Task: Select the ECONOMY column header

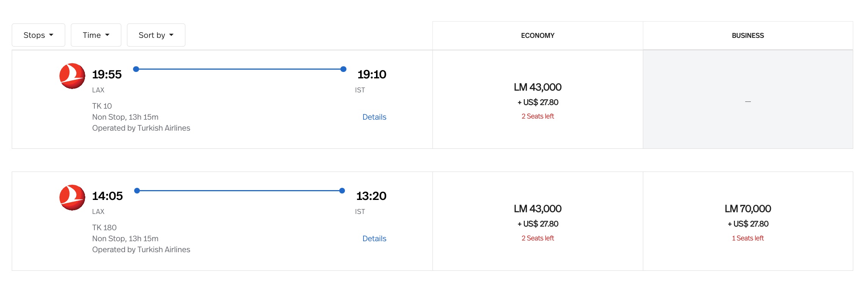Action: point(537,35)
